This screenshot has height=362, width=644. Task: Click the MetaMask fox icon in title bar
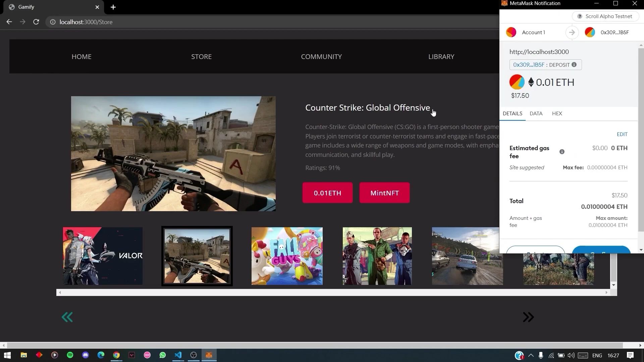tap(504, 3)
